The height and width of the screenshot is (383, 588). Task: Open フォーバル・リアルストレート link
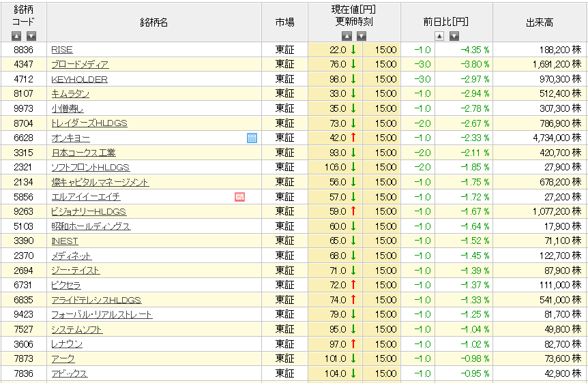(102, 315)
